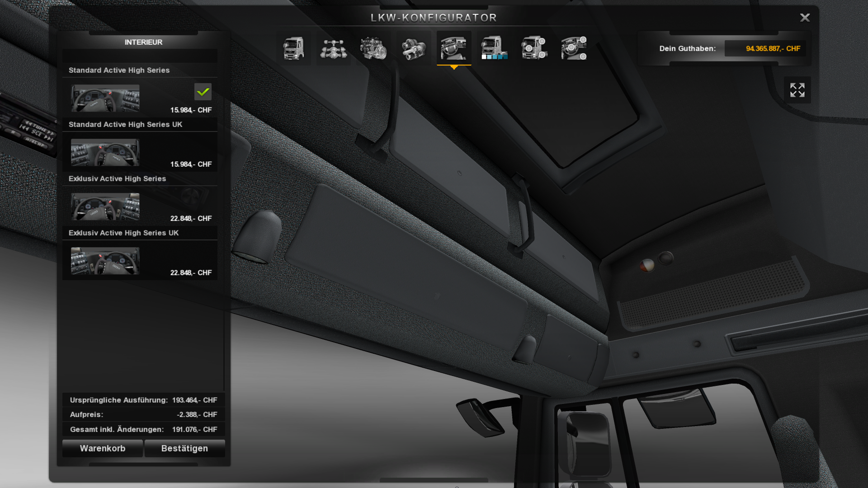Toggle fullscreen preview with the expand arrows icon
Screen dimensions: 868x488
click(x=797, y=90)
